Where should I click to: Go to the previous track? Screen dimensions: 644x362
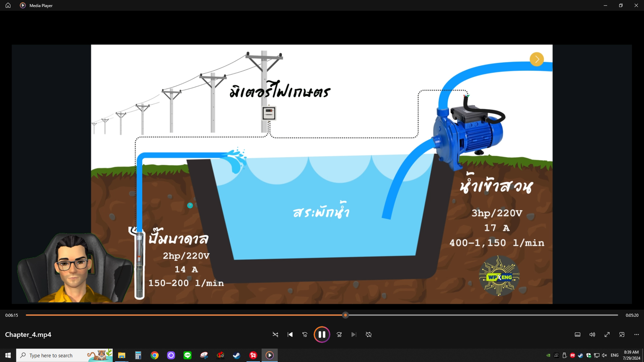[290, 334]
